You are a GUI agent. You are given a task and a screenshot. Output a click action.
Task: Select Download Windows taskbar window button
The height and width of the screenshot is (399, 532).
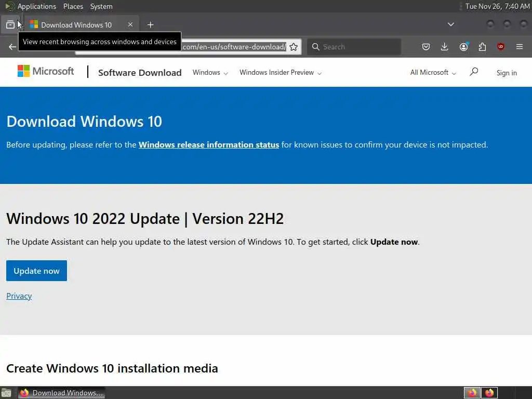(61, 393)
